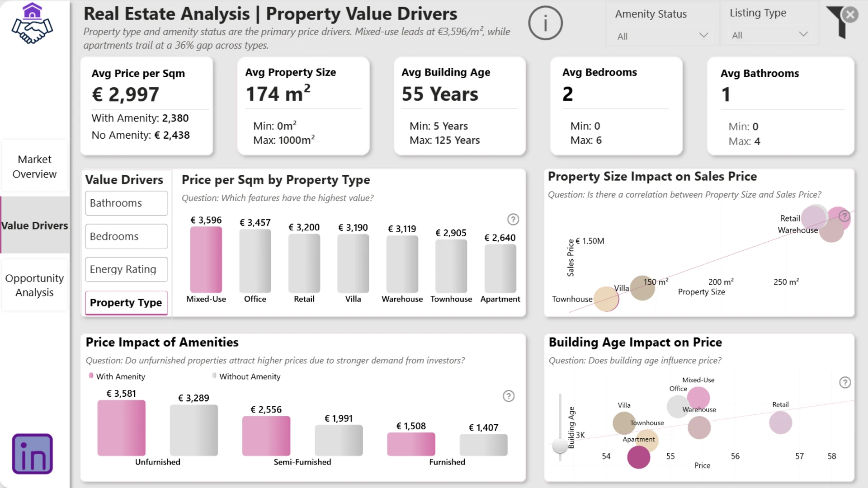The image size is (868, 488).
Task: Click help icon on Amenities chart
Action: click(x=509, y=396)
